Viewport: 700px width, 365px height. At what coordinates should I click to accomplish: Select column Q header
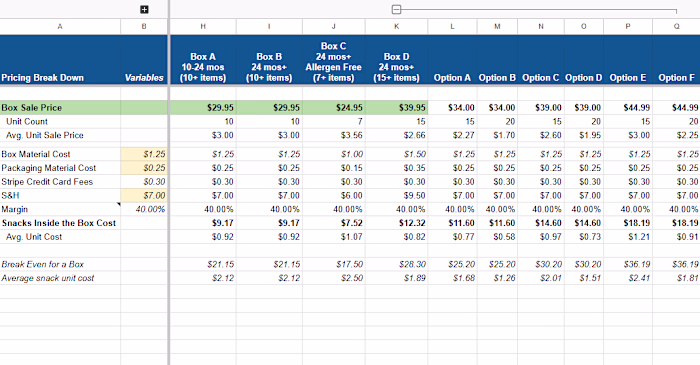click(x=676, y=27)
